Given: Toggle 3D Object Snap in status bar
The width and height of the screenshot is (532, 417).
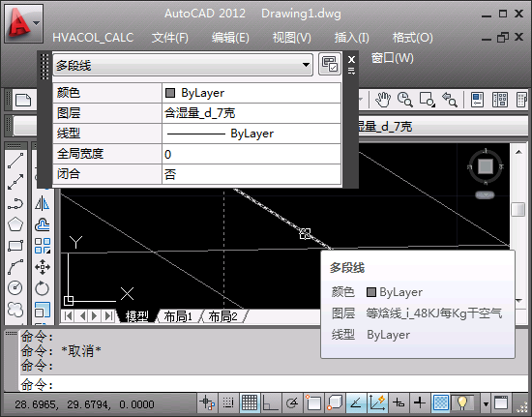Looking at the screenshot, I should click(335, 402).
